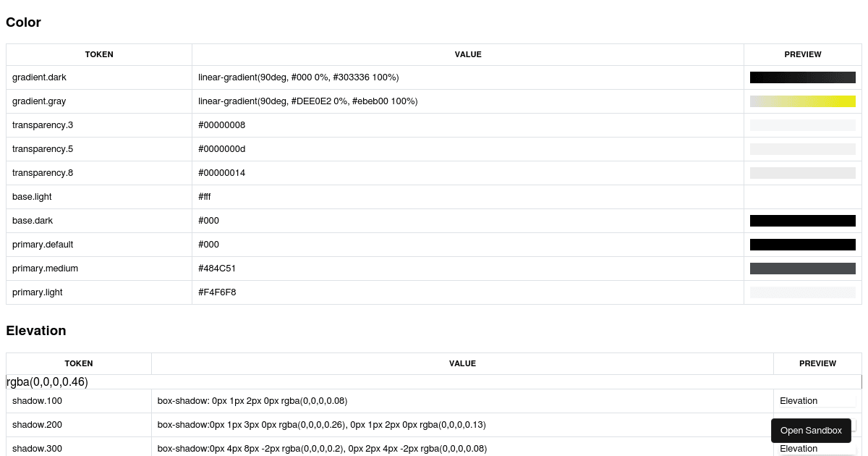Click the primary.medium gray preview swatch

coord(803,269)
